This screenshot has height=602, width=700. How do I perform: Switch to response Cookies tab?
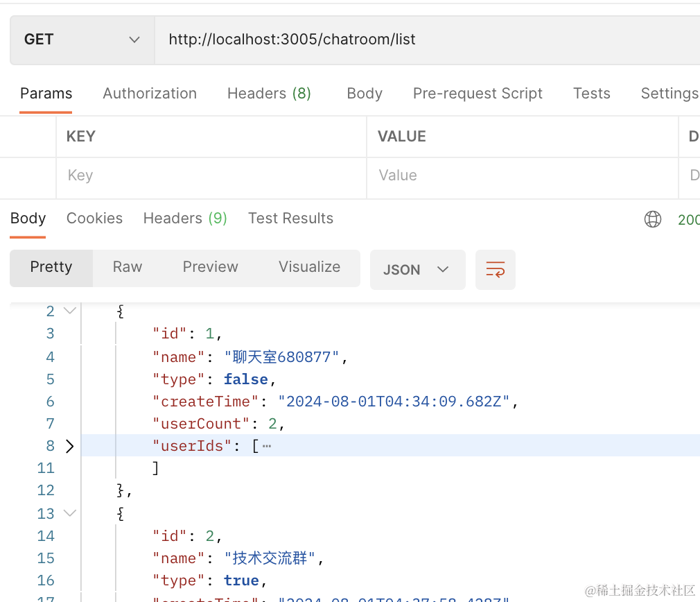[94, 218]
